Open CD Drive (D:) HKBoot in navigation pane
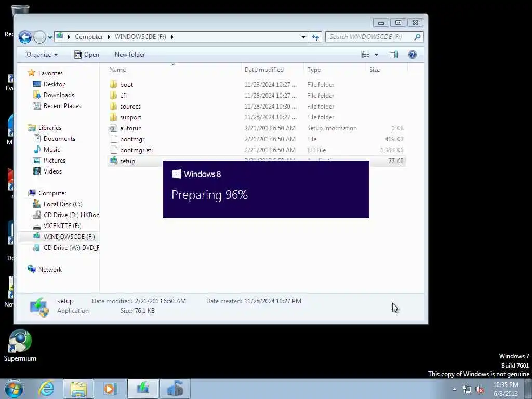 71,215
